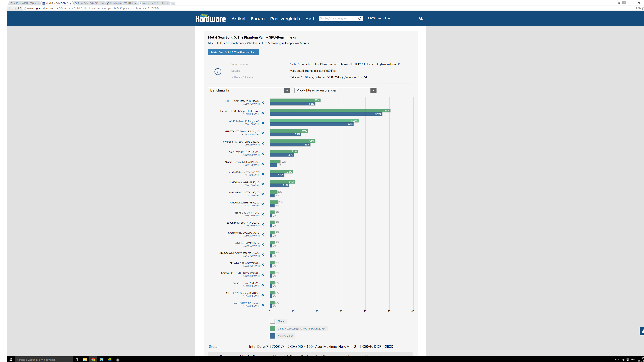Click the browser back arrow

click(10, 8)
